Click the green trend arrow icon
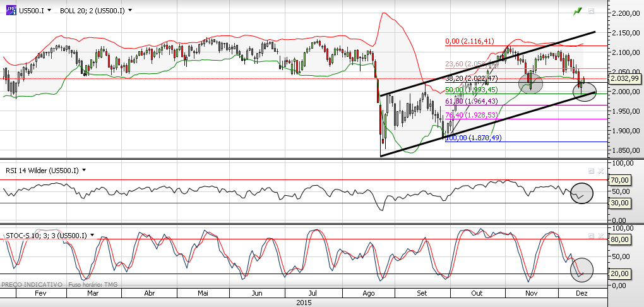This screenshot has height=307, width=644. point(578,11)
